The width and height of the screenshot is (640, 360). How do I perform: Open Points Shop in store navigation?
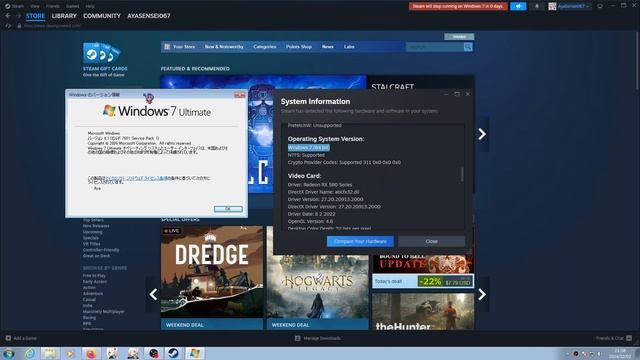coord(299,47)
